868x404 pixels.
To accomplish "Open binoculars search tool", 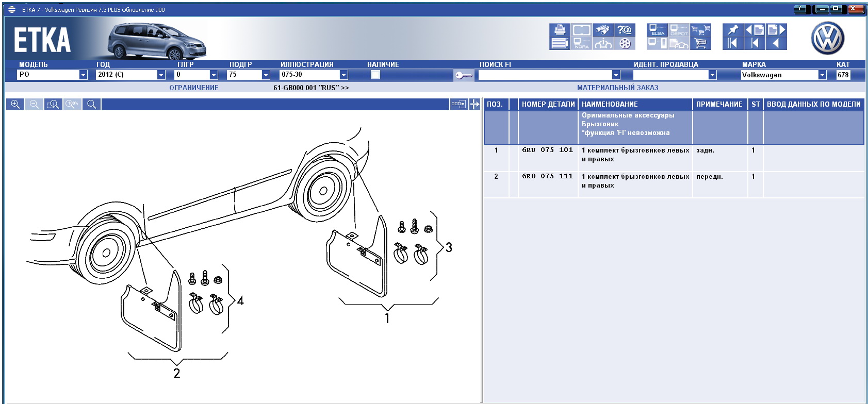I will [x=602, y=30].
